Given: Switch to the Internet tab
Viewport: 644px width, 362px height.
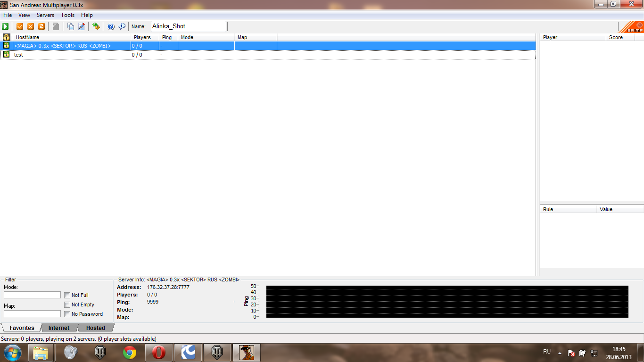Looking at the screenshot, I should tap(59, 328).
